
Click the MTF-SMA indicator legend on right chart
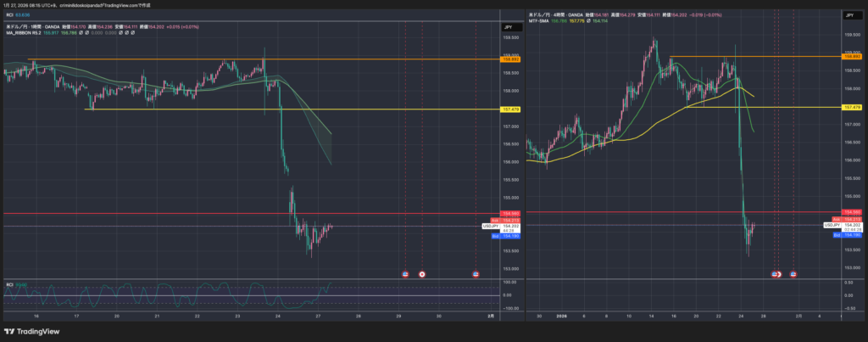(541, 20)
